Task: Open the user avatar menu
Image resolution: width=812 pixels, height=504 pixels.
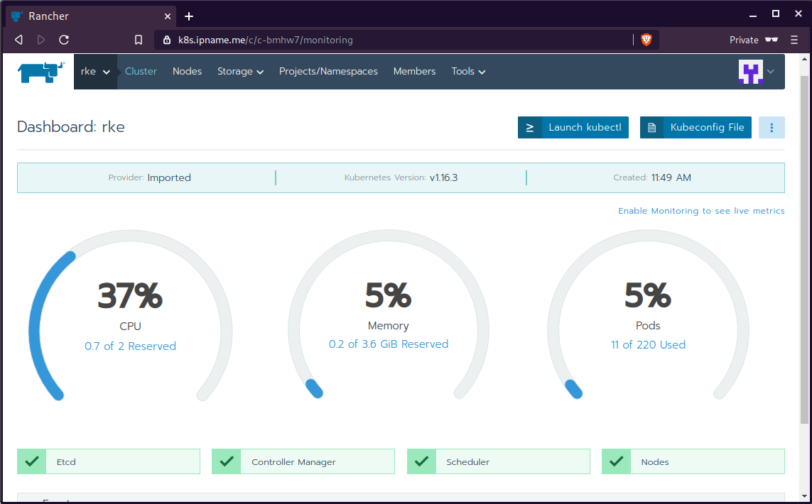Action: 756,72
